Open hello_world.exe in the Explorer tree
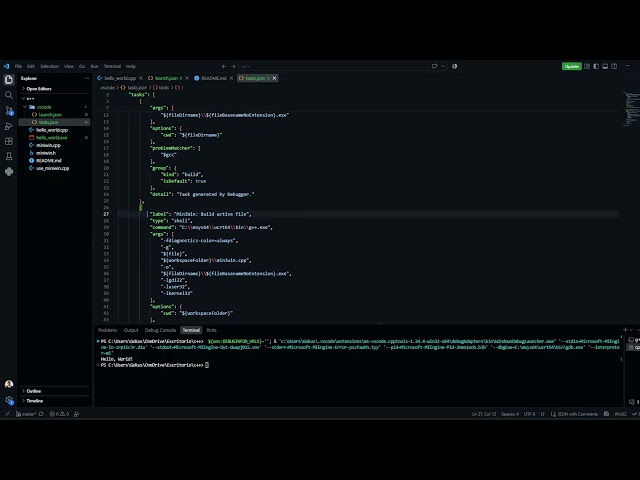 coord(51,138)
